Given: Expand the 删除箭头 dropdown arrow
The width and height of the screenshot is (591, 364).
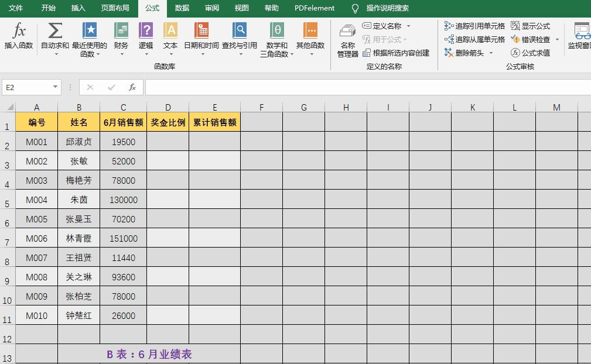Looking at the screenshot, I should point(491,53).
